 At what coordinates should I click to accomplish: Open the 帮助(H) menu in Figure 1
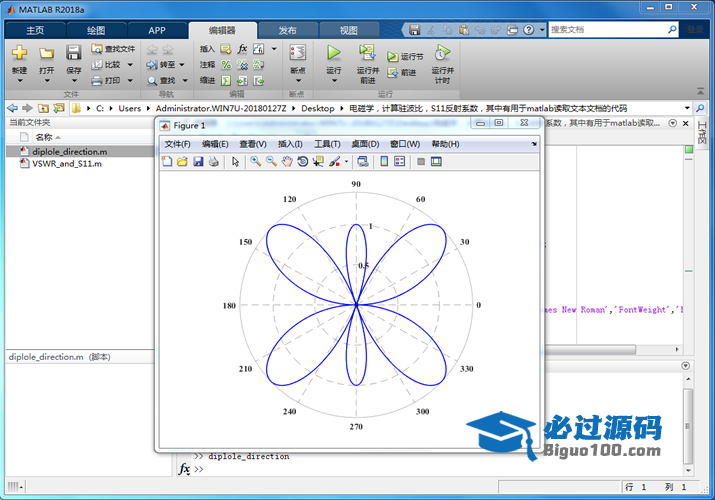pyautogui.click(x=446, y=144)
